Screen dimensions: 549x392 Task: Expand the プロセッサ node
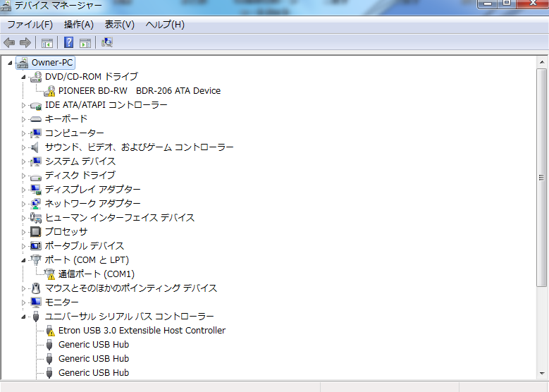click(x=23, y=232)
